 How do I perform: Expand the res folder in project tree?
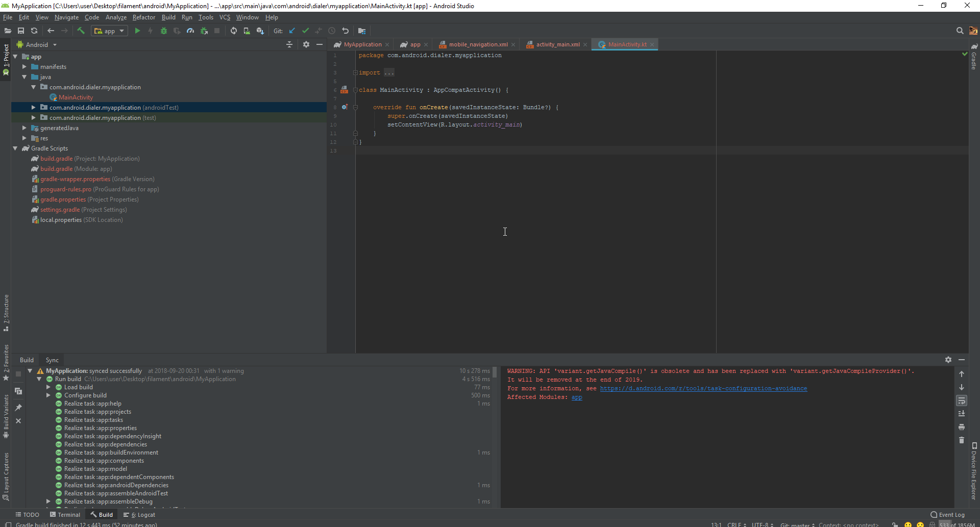[24, 138]
